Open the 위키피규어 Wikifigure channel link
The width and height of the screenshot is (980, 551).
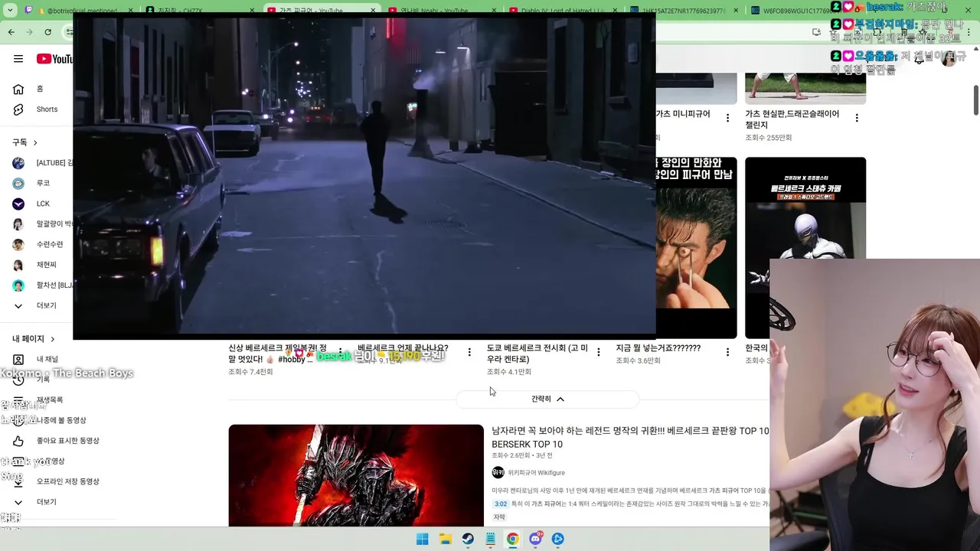click(536, 473)
